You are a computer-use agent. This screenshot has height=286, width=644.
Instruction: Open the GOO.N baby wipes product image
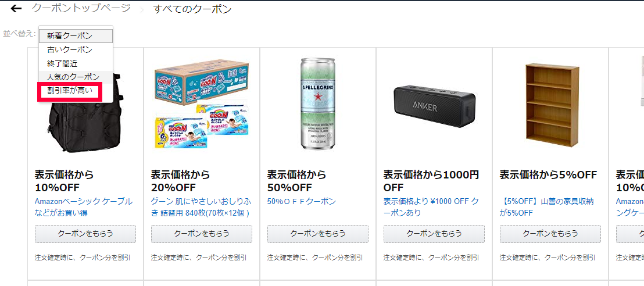pos(202,103)
